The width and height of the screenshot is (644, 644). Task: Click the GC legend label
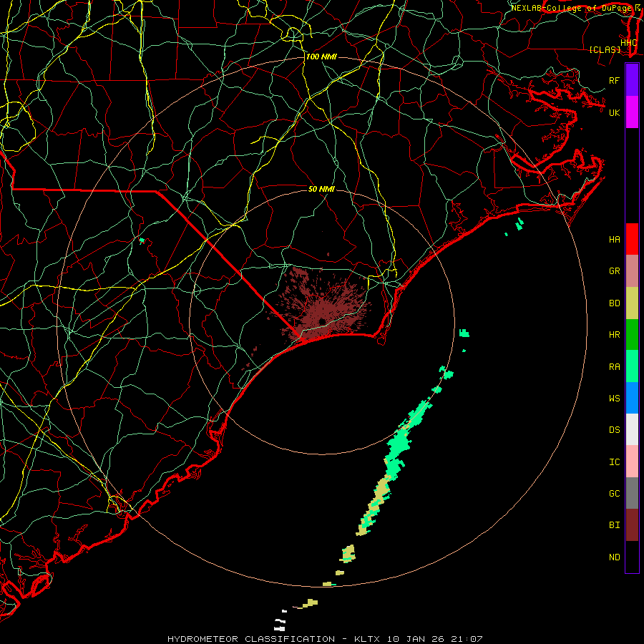[614, 494]
